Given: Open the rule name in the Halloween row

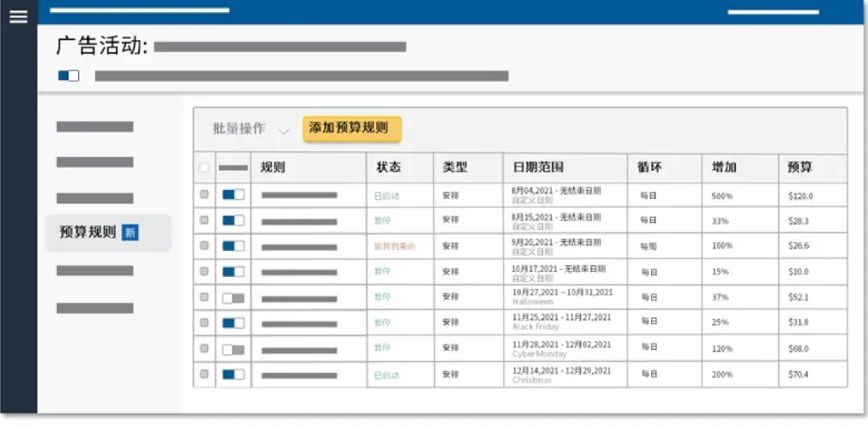Looking at the screenshot, I should (299, 298).
